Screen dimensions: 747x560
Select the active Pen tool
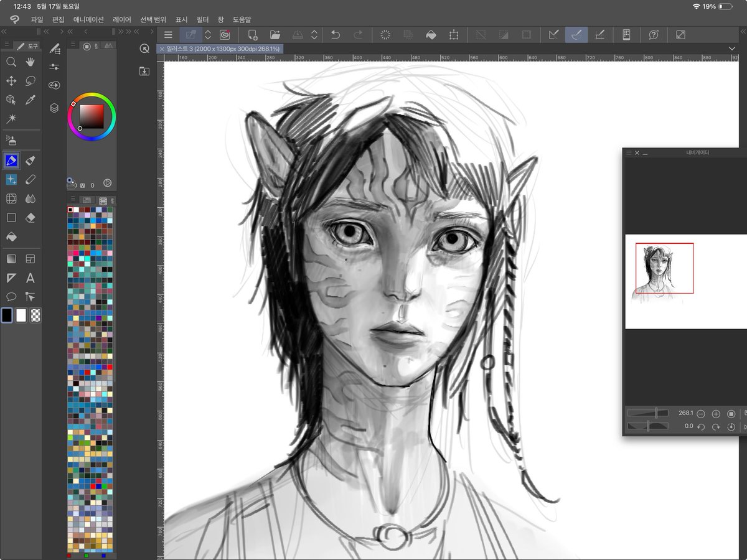[x=11, y=161]
